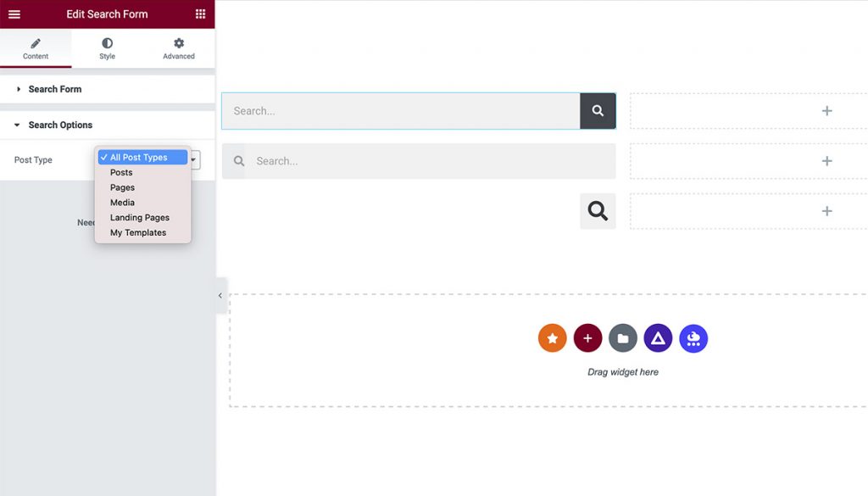Open the gray folder template library button

(623, 338)
